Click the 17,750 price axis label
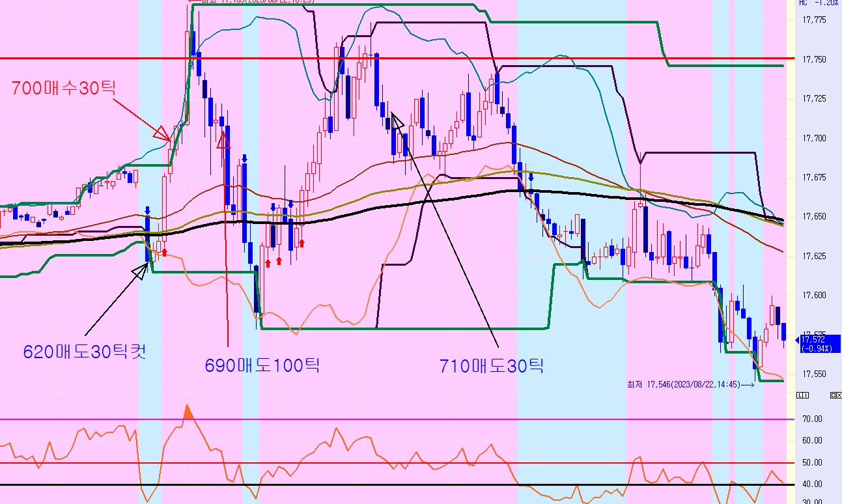The image size is (842, 504). (x=814, y=59)
